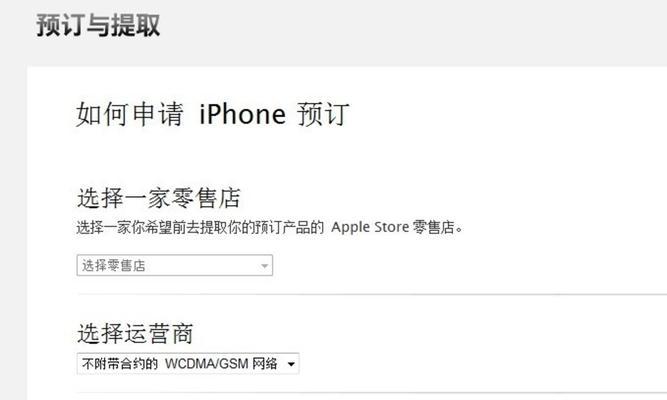Click the 如何申请 characters in main heading
Viewport: 667px width, 400px height.
coord(130,114)
